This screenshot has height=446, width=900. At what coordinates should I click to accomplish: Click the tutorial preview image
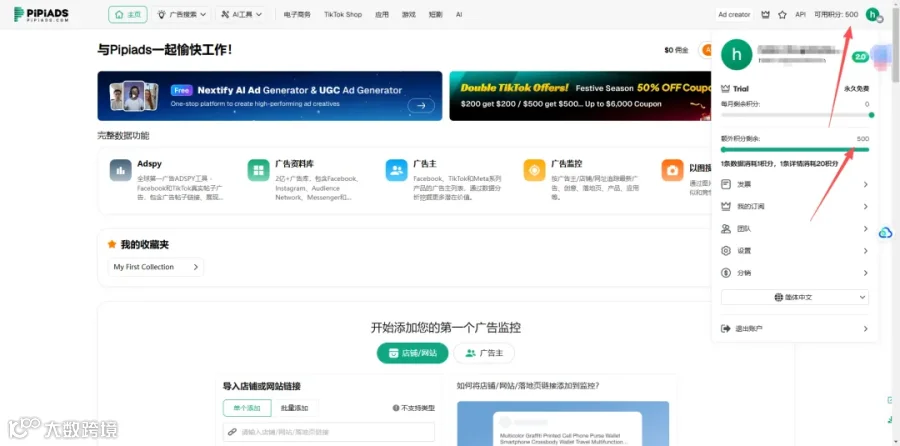pyautogui.click(x=563, y=424)
